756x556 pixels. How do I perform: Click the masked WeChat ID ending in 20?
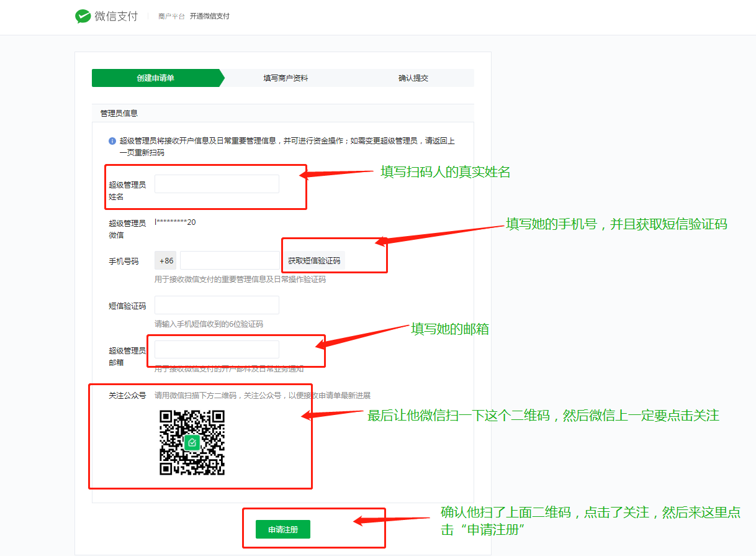point(175,222)
